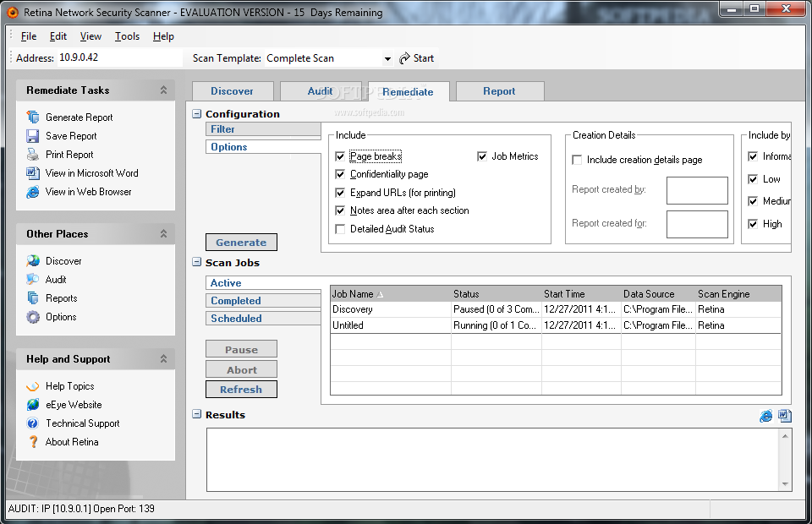This screenshot has width=812, height=524.
Task: Open the Tools menu
Action: 128,36
